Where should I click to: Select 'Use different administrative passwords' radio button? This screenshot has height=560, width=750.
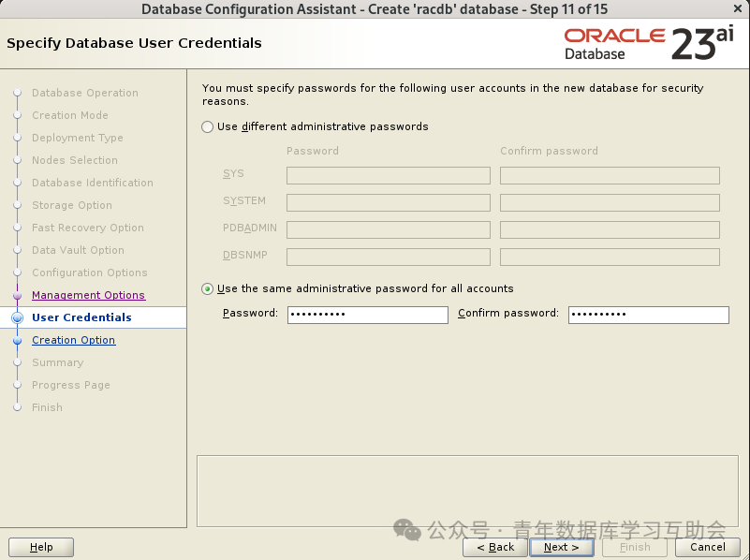[207, 126]
